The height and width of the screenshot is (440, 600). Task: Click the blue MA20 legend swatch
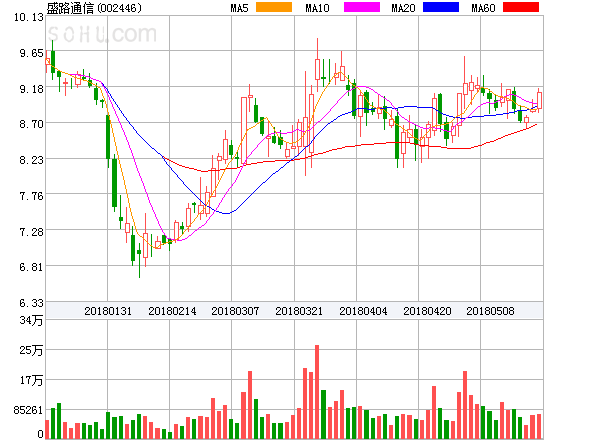tap(441, 7)
